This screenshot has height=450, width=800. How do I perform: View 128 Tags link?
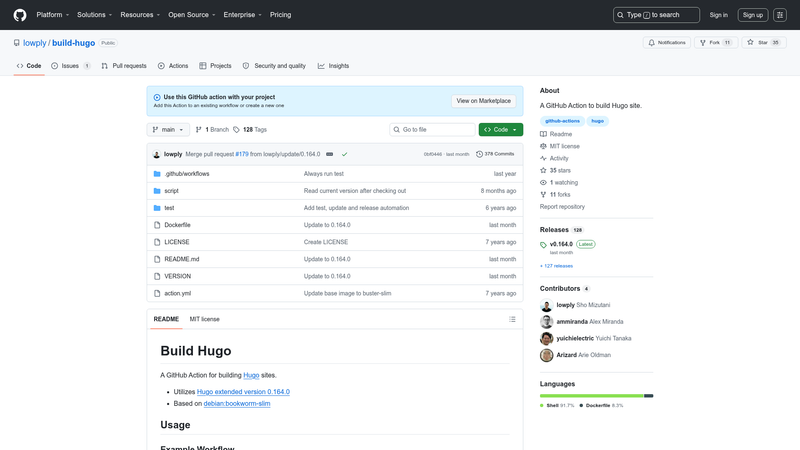[x=250, y=130]
